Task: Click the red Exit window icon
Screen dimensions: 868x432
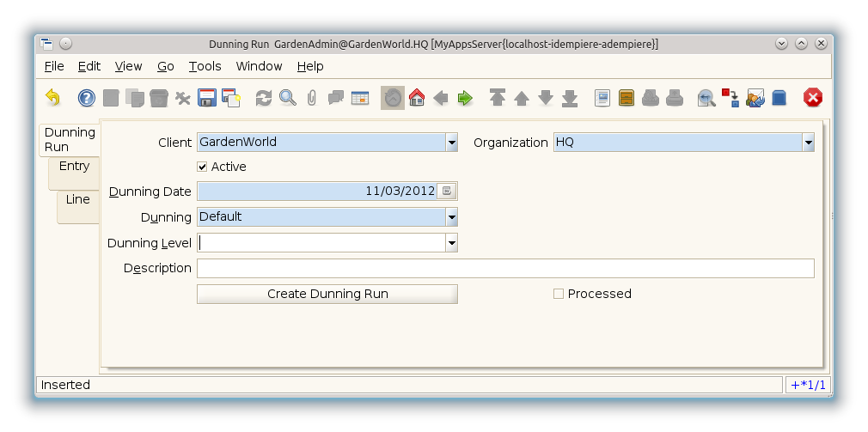Action: tap(812, 98)
